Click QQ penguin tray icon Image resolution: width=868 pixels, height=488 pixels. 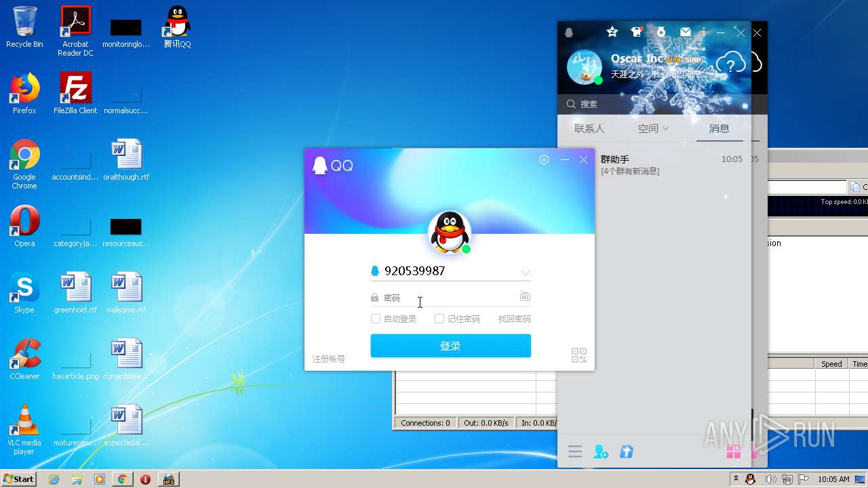(751, 479)
